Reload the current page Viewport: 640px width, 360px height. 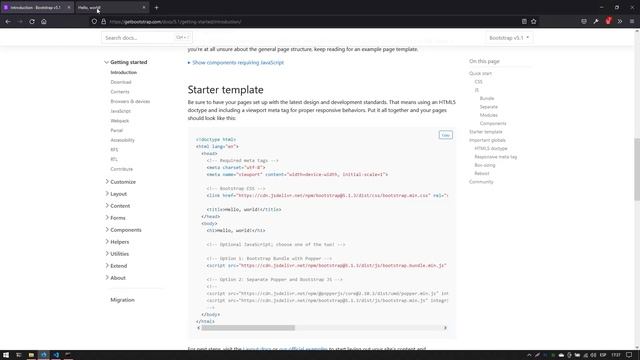coord(32,22)
